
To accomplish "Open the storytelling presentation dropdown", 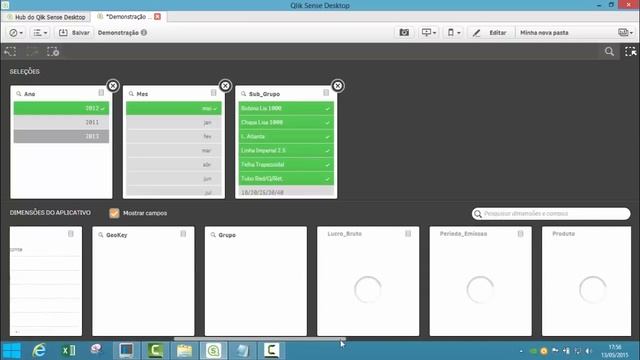I will (x=428, y=33).
